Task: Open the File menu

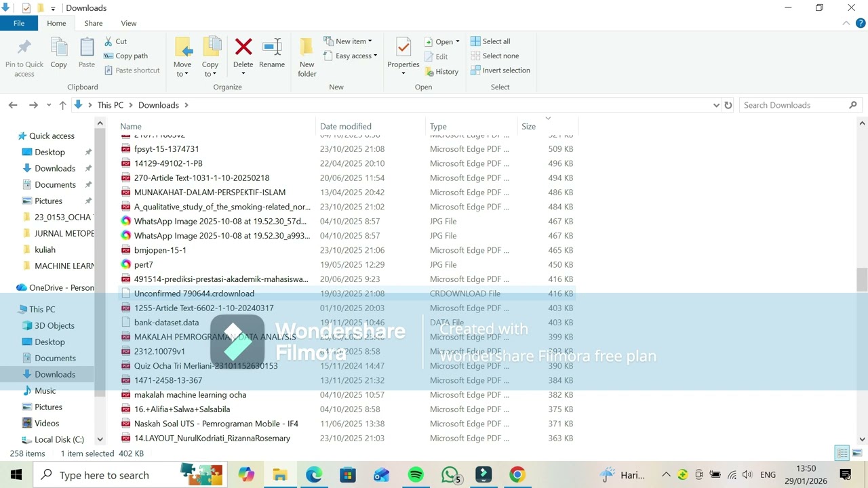Action: (19, 23)
